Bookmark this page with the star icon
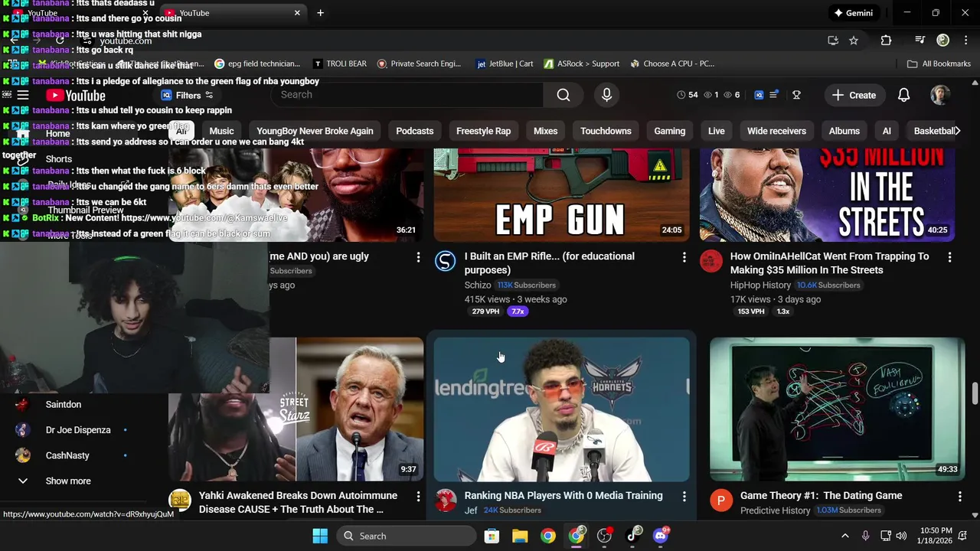Image resolution: width=980 pixels, height=551 pixels. pyautogui.click(x=854, y=40)
